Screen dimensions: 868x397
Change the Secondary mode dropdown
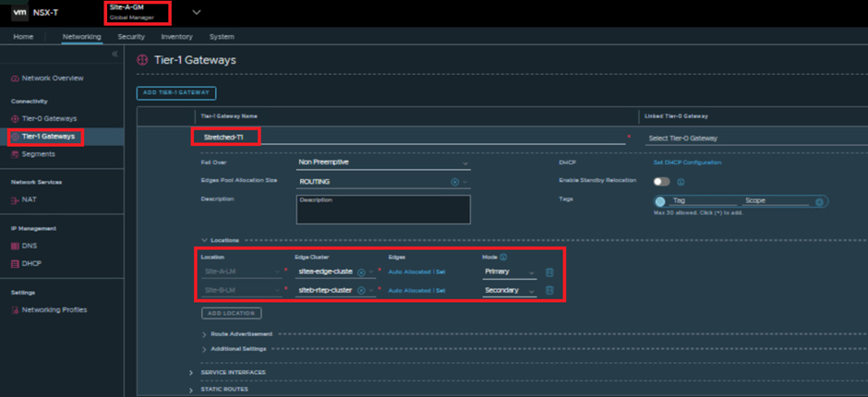pyautogui.click(x=510, y=291)
